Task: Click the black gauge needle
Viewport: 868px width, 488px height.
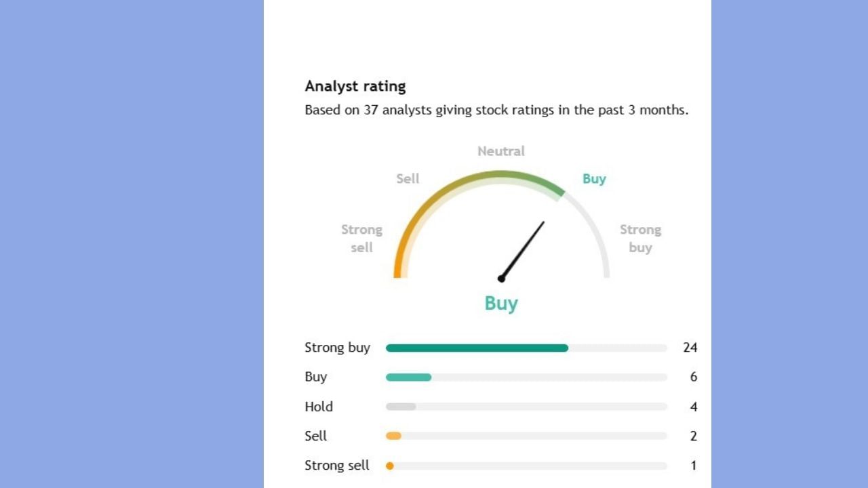Action: click(x=523, y=250)
